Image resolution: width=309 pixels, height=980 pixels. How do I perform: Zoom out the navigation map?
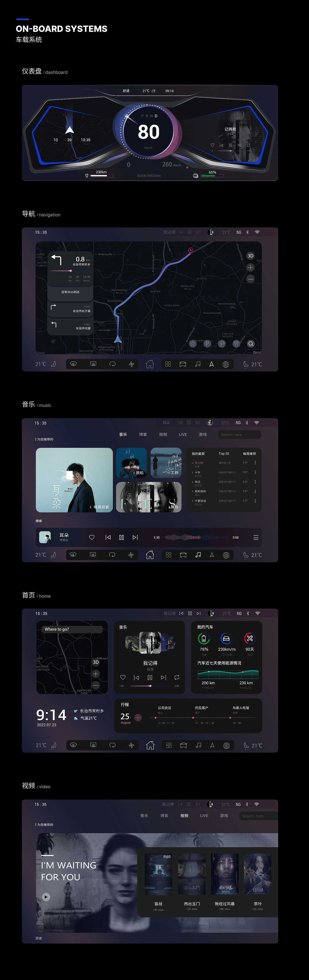point(250,279)
